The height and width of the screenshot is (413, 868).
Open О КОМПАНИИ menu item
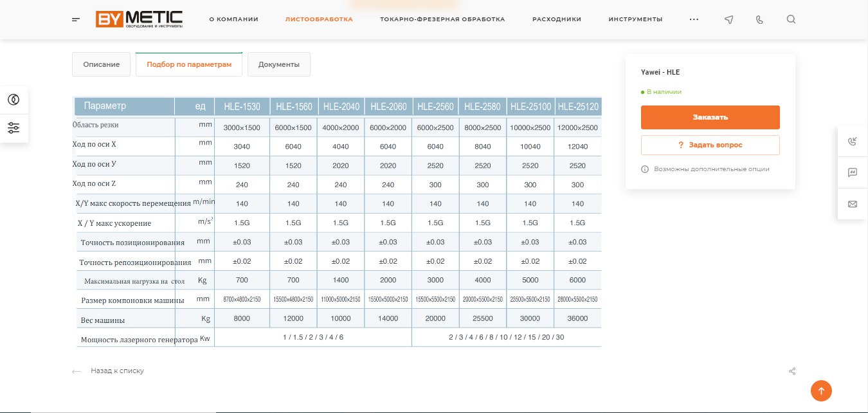pyautogui.click(x=233, y=19)
